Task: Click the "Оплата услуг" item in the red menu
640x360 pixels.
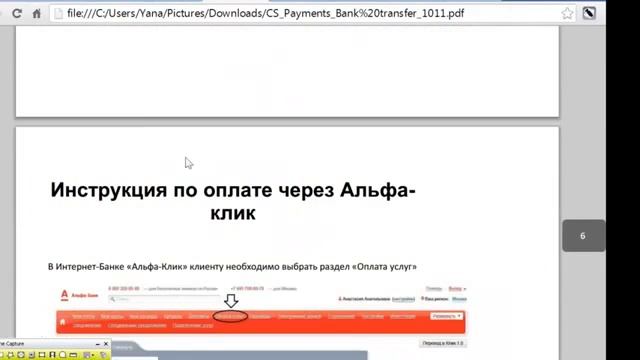Action: pos(230,316)
